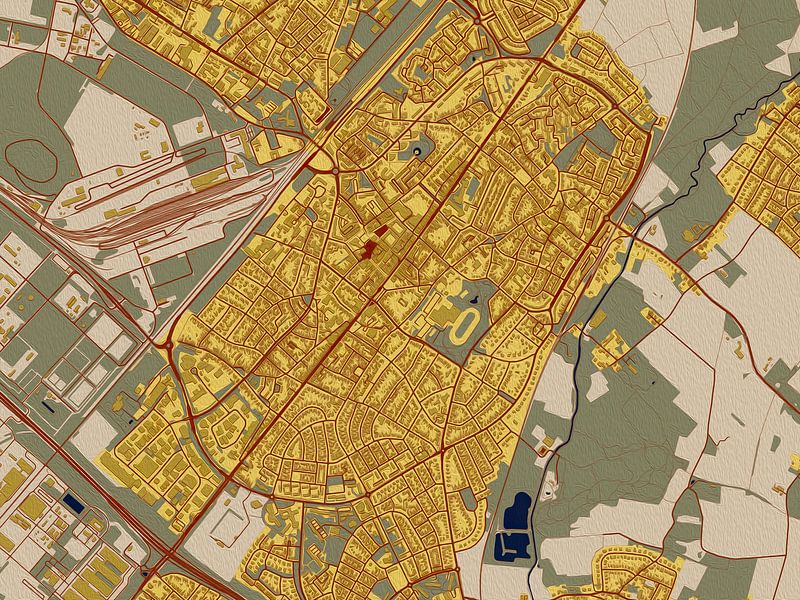Image resolution: width=800 pixels, height=600 pixels.
Task: Select the dark blue rectangular building at bottom left
Action: tap(73, 502)
